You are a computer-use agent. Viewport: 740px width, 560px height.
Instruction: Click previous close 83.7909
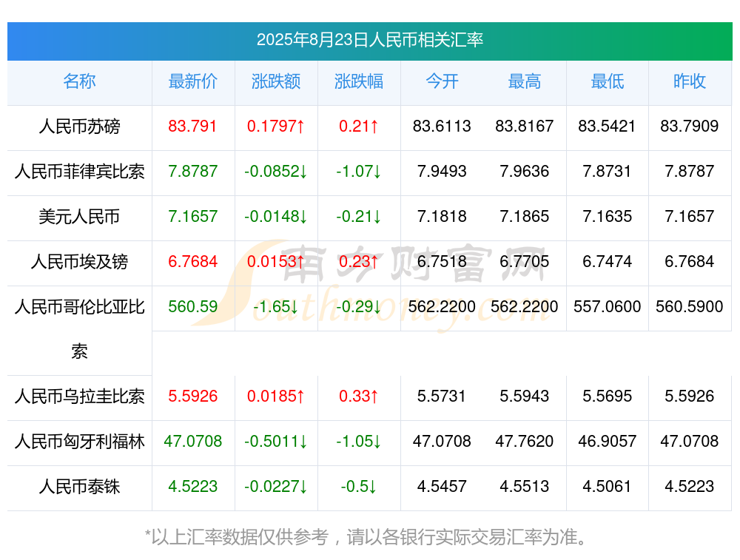point(690,126)
